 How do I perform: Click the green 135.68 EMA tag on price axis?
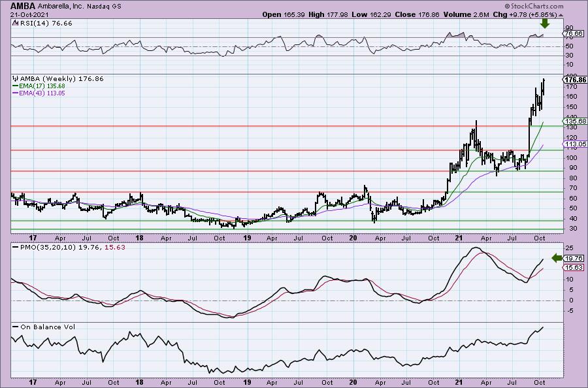(575, 121)
